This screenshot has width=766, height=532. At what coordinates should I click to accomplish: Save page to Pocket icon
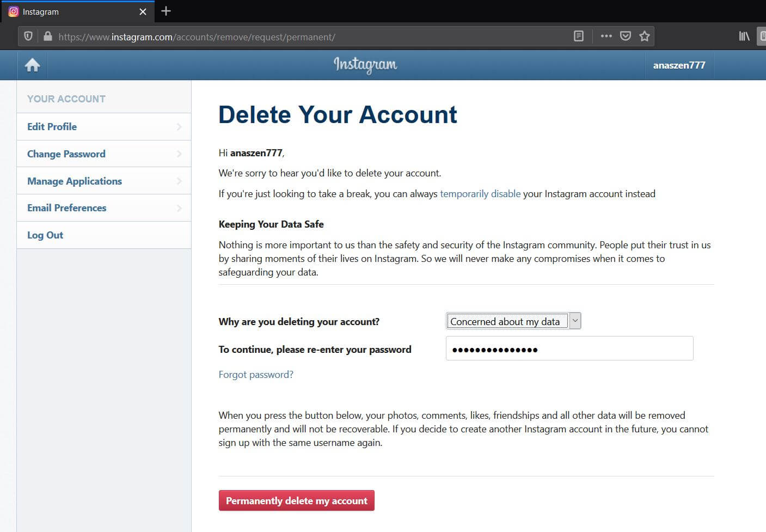(626, 36)
